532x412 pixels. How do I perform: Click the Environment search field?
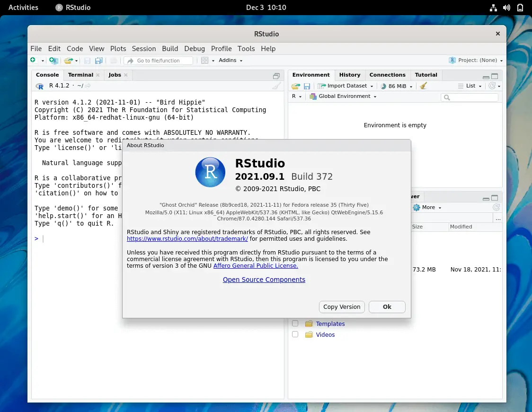[469, 97]
